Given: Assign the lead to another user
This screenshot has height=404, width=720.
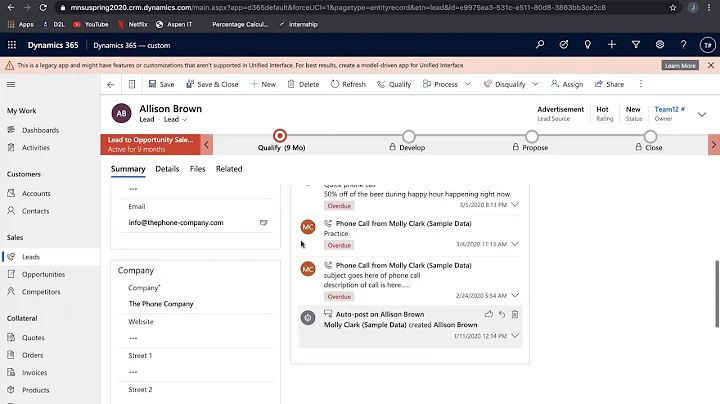Looking at the screenshot, I should pyautogui.click(x=567, y=84).
